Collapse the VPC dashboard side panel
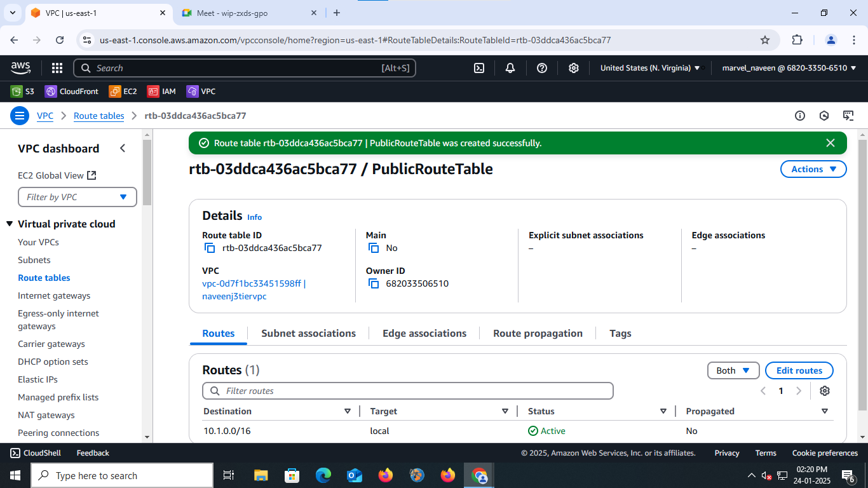The height and width of the screenshot is (488, 868). [x=123, y=148]
